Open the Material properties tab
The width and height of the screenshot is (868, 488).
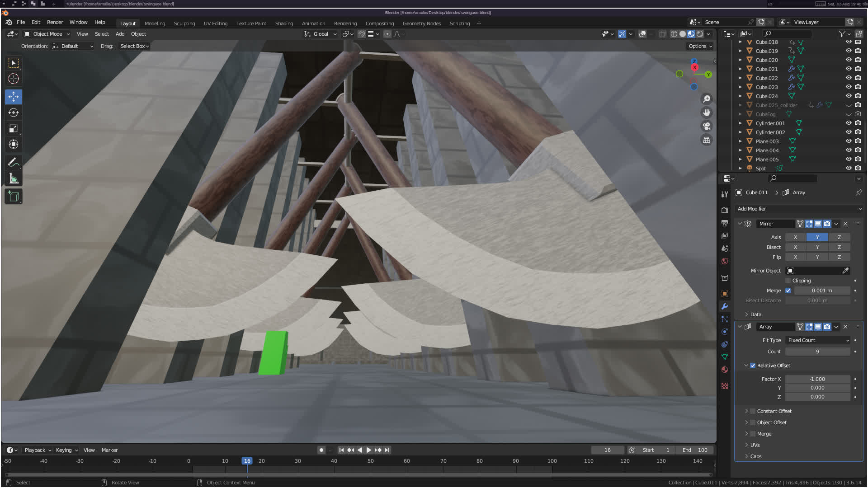coord(725,370)
